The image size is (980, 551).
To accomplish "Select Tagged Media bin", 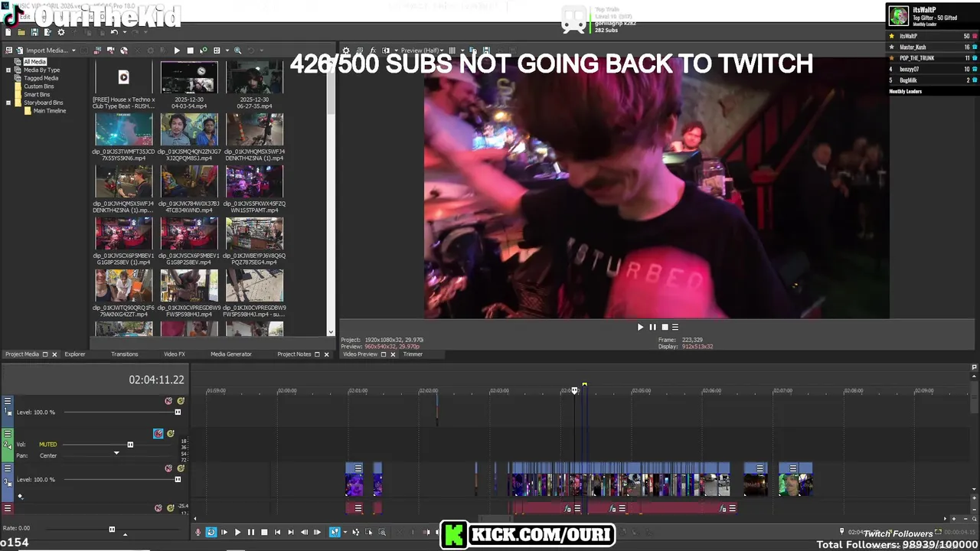I will 41,78.
